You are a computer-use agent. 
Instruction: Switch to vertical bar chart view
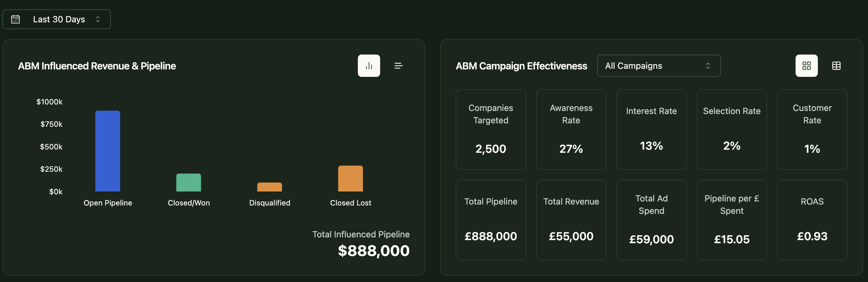(369, 66)
